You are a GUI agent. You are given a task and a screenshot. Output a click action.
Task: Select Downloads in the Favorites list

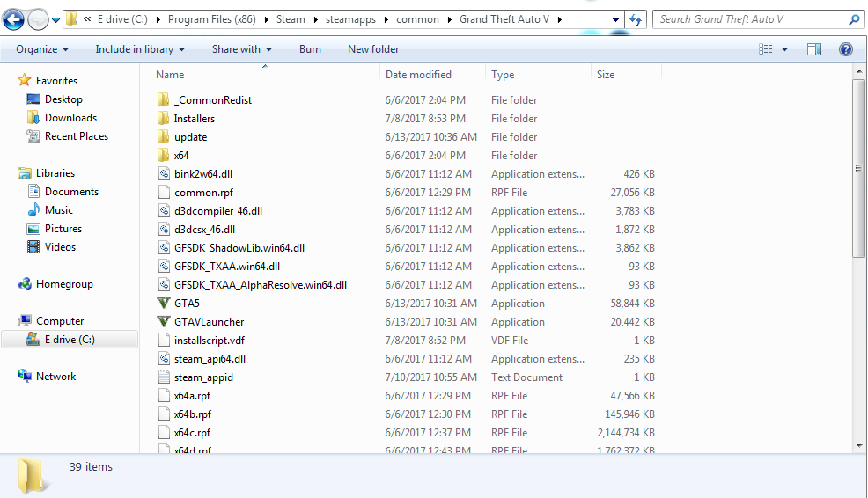tap(70, 118)
